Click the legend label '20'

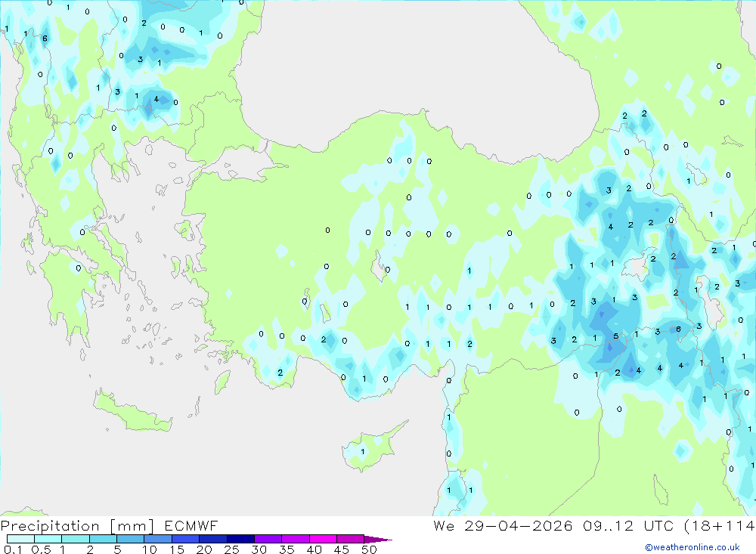(x=204, y=549)
